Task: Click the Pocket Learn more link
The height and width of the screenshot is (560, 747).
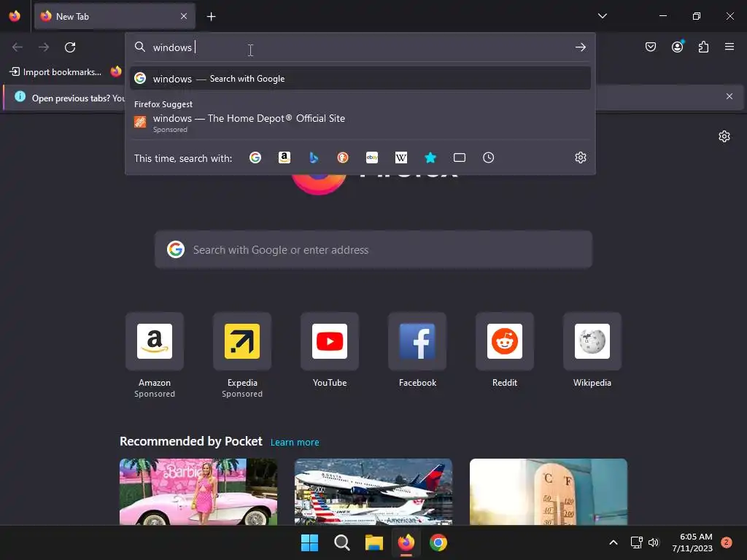Action: click(295, 443)
